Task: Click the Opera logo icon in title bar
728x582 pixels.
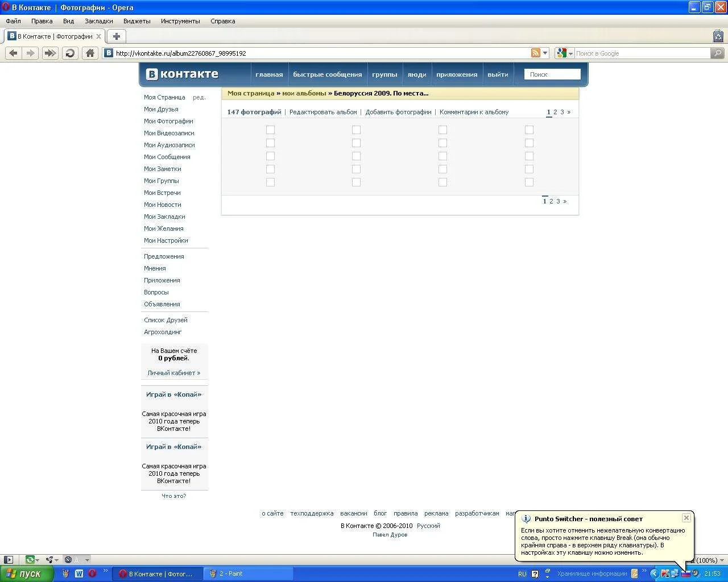Action: coord(6,7)
